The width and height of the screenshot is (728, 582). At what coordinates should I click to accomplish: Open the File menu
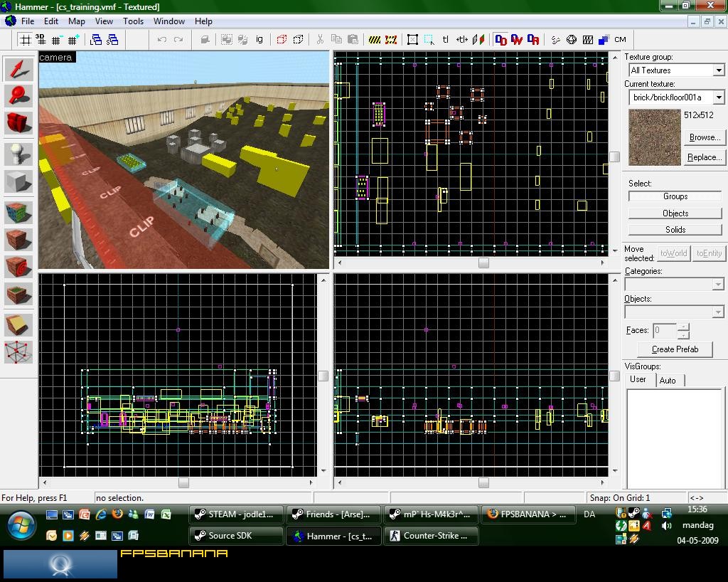click(28, 21)
